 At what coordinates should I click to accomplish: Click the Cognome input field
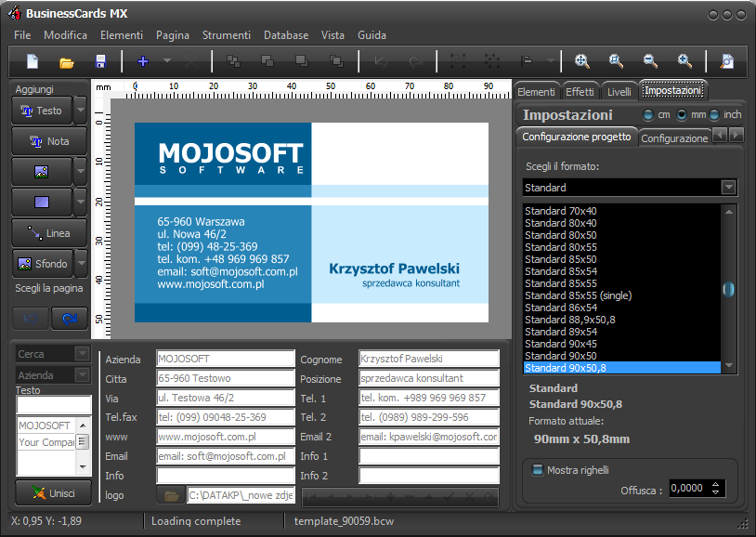point(429,359)
